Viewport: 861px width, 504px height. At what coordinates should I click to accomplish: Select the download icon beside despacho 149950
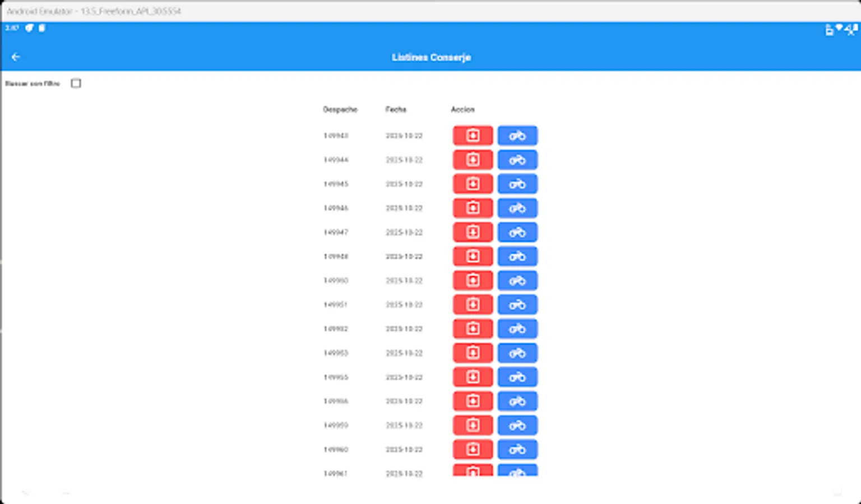coord(473,280)
